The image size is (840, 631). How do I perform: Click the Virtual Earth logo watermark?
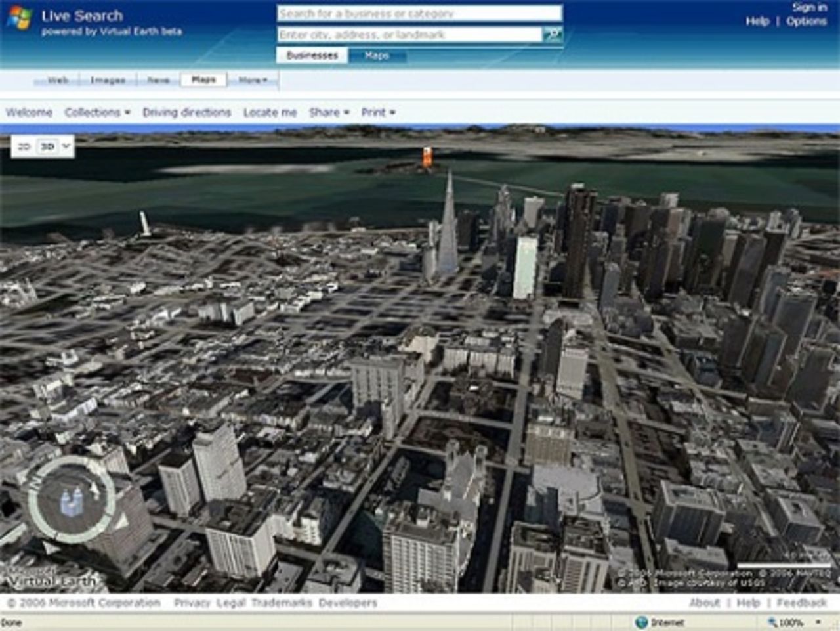(51, 578)
